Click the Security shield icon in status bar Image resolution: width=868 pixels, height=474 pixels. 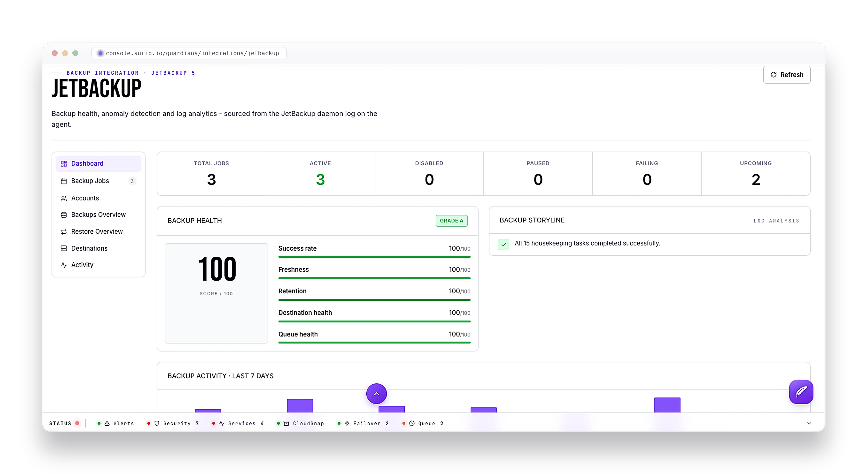[157, 423]
